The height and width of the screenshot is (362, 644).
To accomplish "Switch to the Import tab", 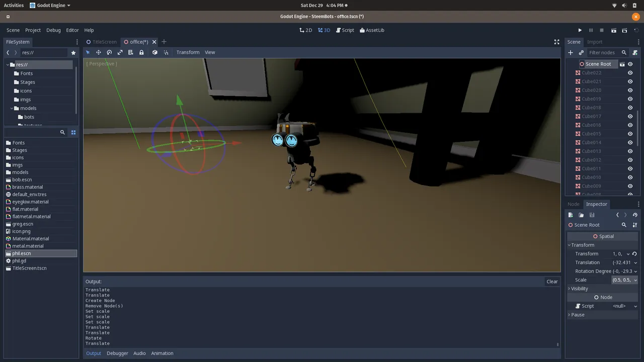I will (x=595, y=42).
